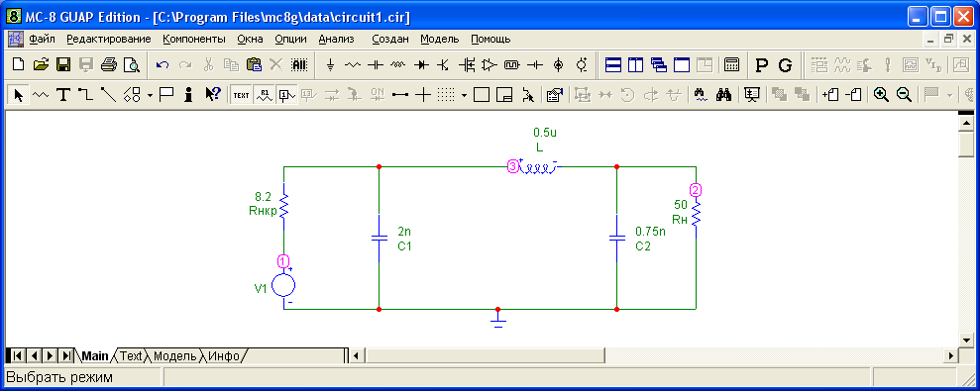Choose the Capacitor component tool
Screen dimensions: 980x391
tap(375, 64)
